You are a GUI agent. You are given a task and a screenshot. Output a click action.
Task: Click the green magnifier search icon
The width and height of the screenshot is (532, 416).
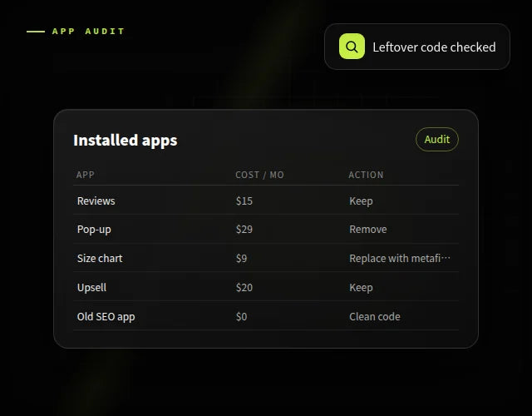352,47
